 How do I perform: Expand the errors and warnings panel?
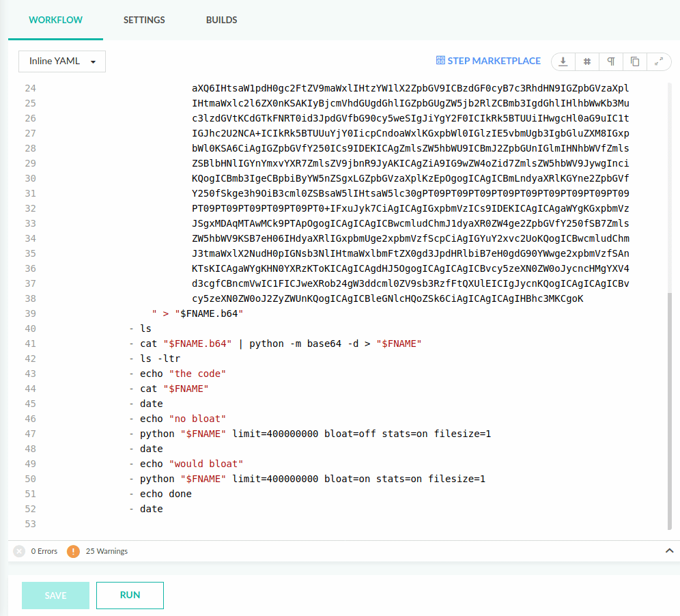pos(668,550)
